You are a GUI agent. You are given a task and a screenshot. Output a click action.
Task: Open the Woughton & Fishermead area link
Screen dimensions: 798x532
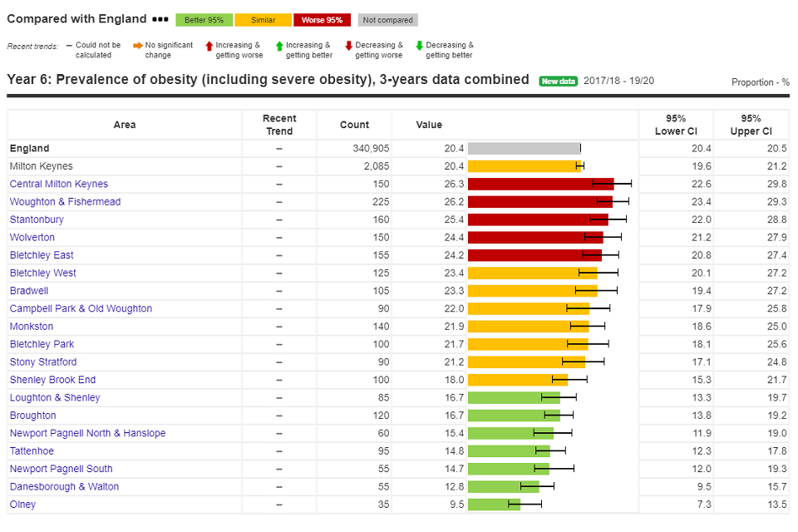[x=65, y=202]
